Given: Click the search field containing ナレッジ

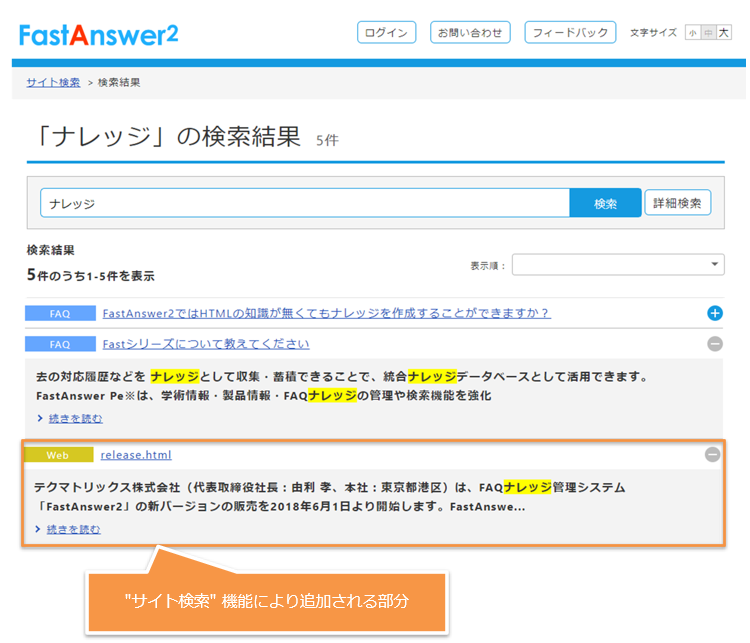Looking at the screenshot, I should (x=305, y=203).
